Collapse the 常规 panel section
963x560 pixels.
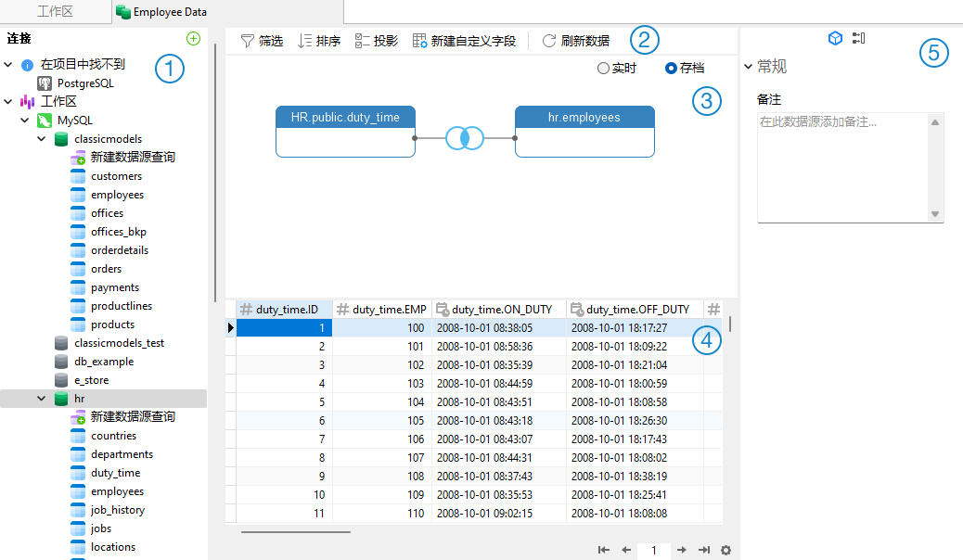tap(749, 66)
